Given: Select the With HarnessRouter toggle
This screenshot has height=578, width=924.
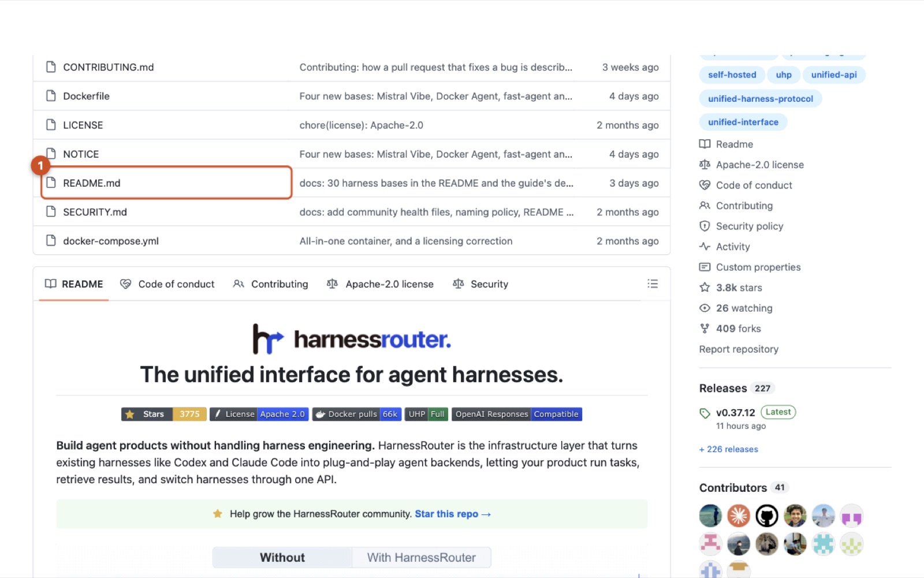Looking at the screenshot, I should pos(422,558).
